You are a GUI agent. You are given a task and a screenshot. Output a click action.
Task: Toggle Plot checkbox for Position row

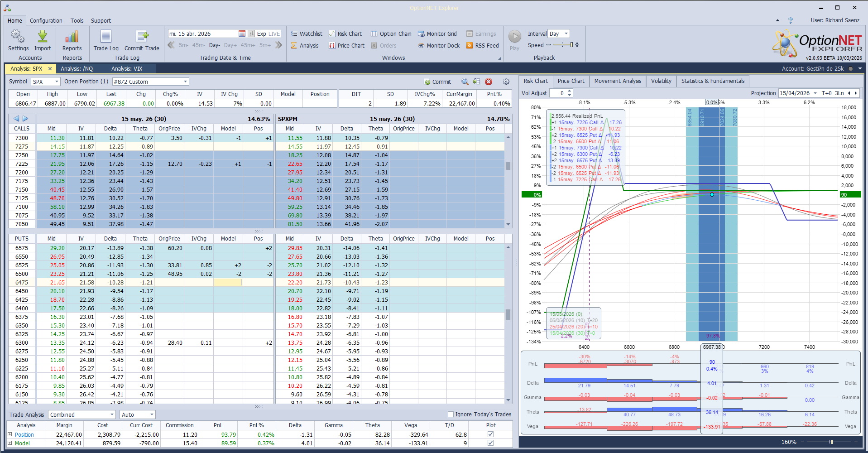point(490,434)
